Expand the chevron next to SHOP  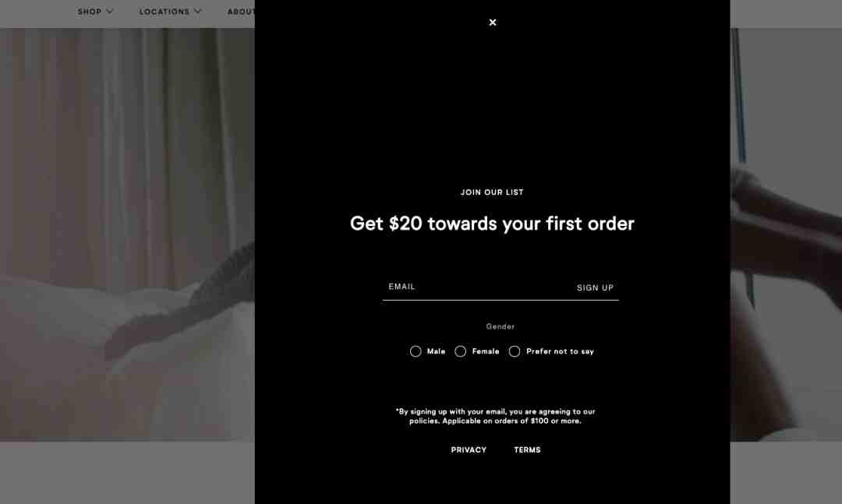110,11
